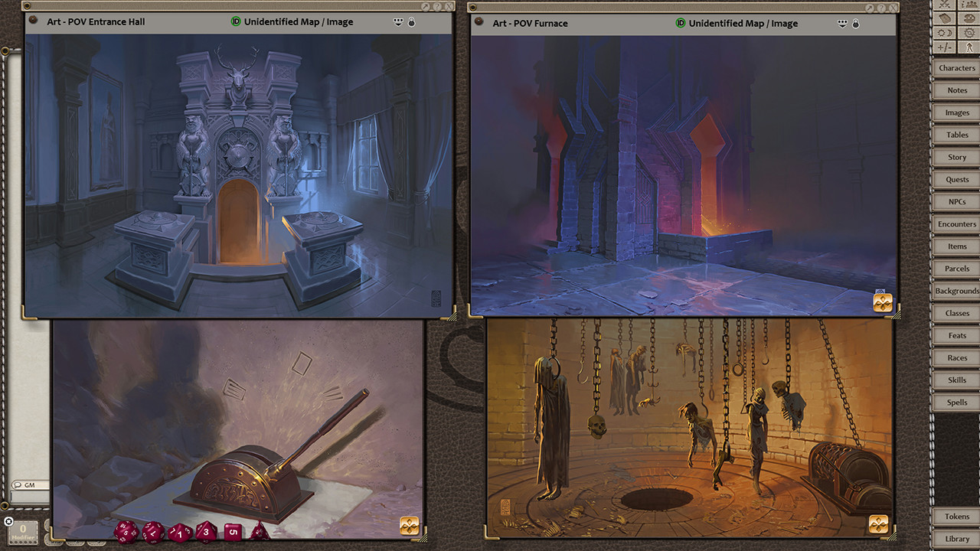
Task: Expand the share dropdown on Entrance Hall window
Action: 398,22
